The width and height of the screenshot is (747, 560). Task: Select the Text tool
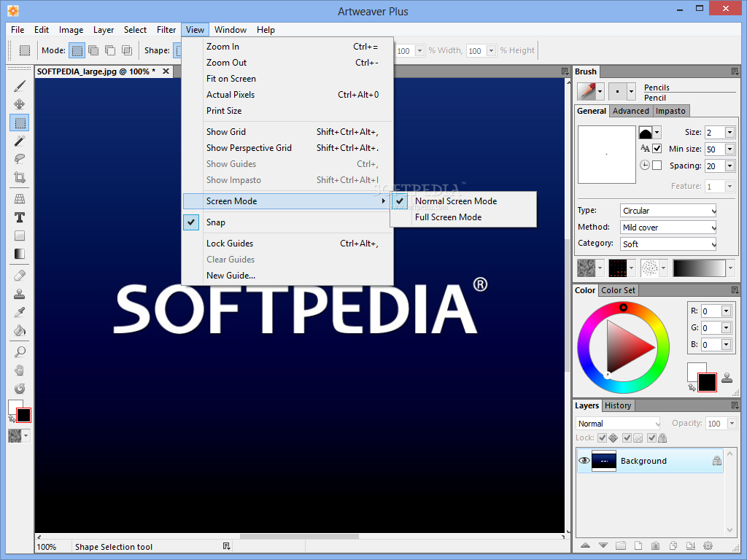click(20, 217)
